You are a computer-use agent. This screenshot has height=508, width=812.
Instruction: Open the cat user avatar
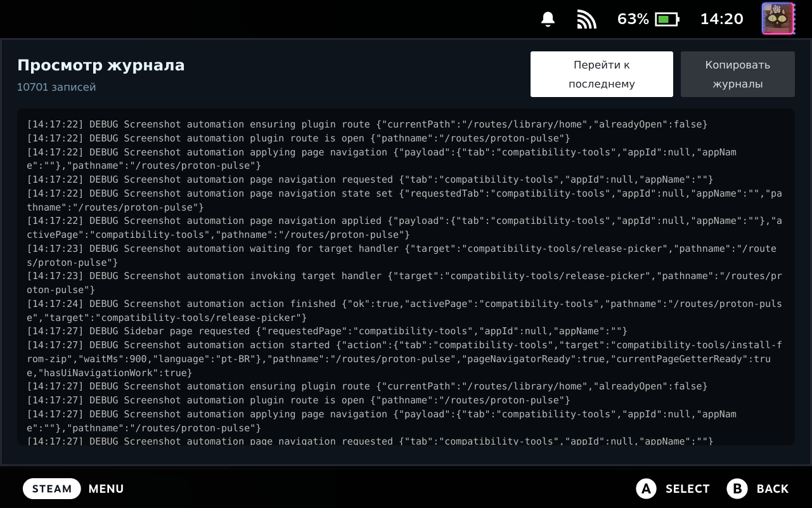[x=778, y=19]
